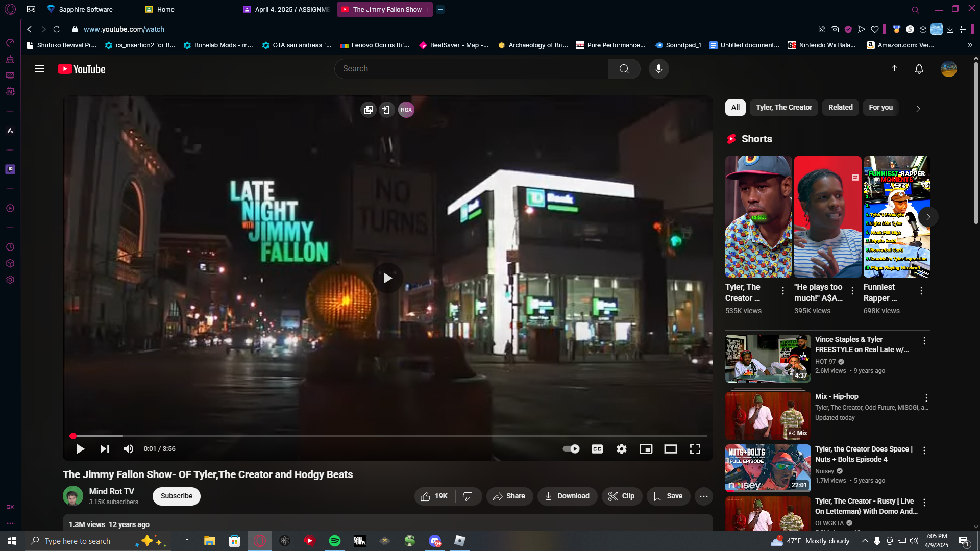Viewport: 980px width, 551px height.
Task: Click the YouTube search field
Action: (471, 69)
